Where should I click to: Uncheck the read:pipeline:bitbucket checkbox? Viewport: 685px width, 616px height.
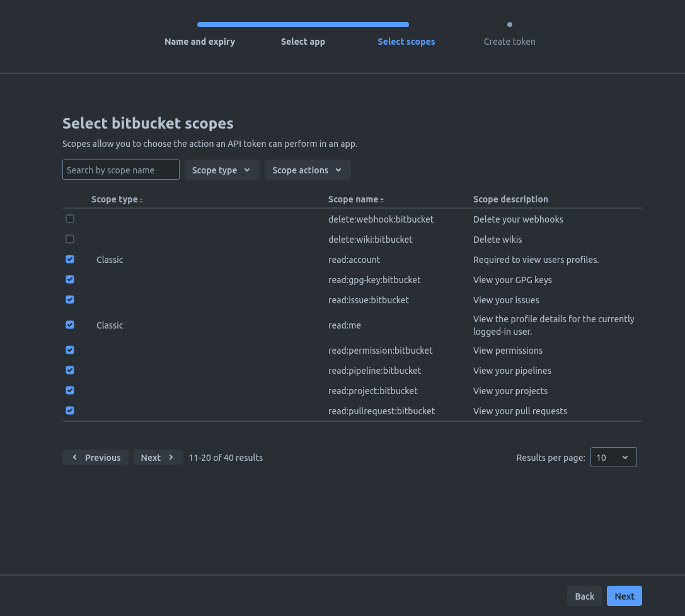[70, 370]
